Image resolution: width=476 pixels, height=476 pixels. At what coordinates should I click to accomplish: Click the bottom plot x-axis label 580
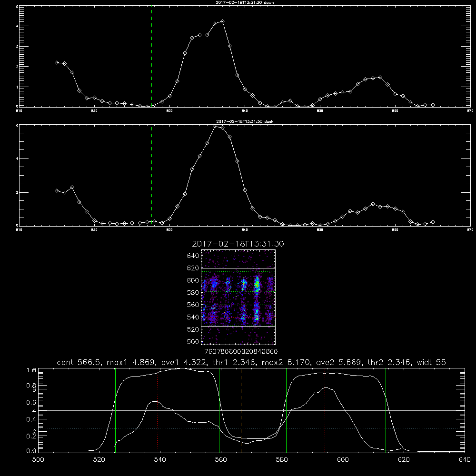[282, 460]
